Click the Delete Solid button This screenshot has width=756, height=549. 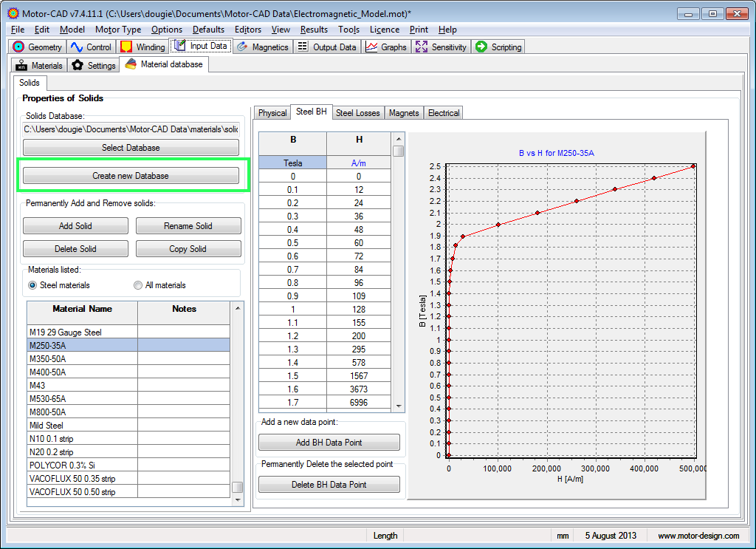click(75, 249)
